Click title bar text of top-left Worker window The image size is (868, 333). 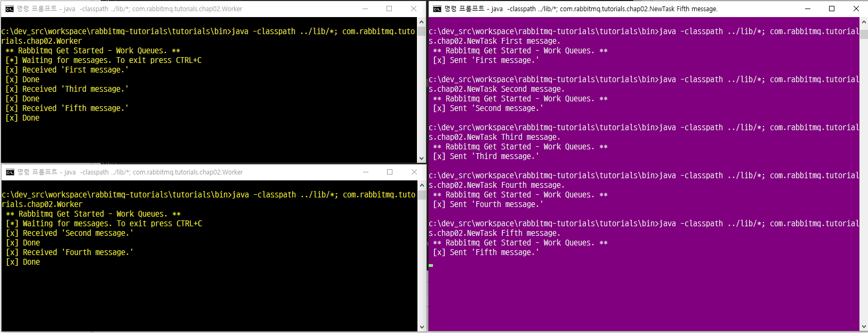(130, 9)
